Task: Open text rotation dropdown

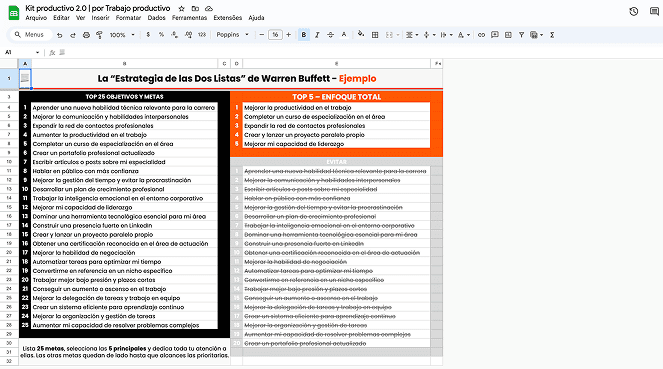Action: (464, 35)
